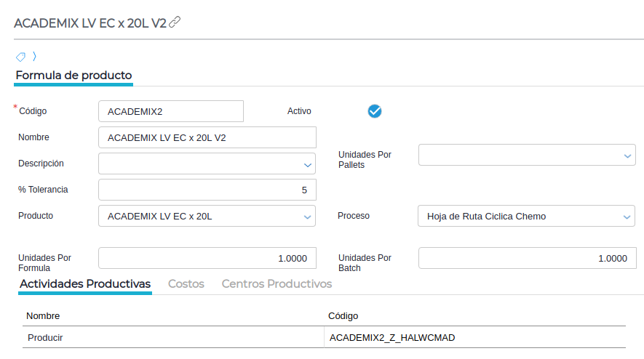
Task: Click the link icon beside the title
Action: pos(175,23)
